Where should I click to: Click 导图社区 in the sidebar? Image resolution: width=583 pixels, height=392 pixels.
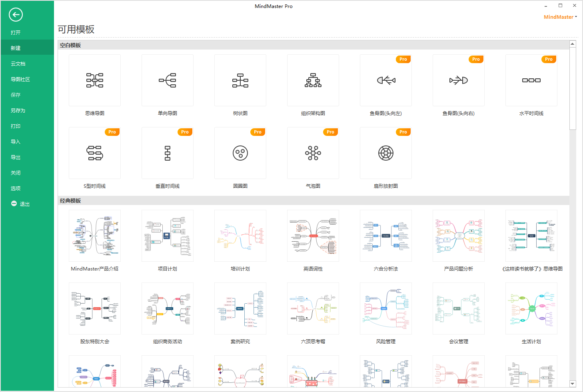pos(20,80)
